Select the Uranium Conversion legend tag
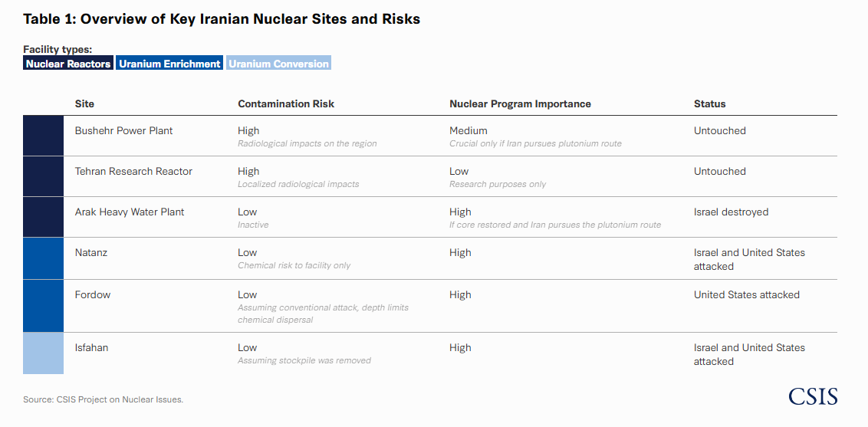The width and height of the screenshot is (868, 427). [x=278, y=64]
